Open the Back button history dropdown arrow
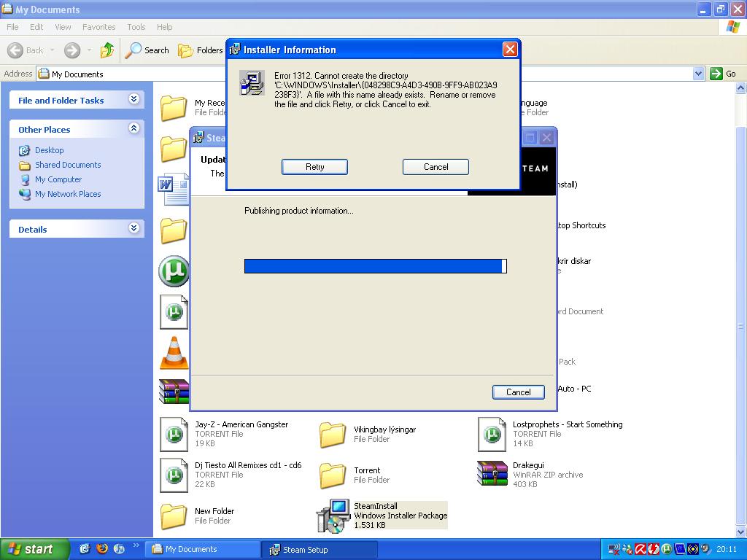The image size is (747, 560). click(52, 50)
